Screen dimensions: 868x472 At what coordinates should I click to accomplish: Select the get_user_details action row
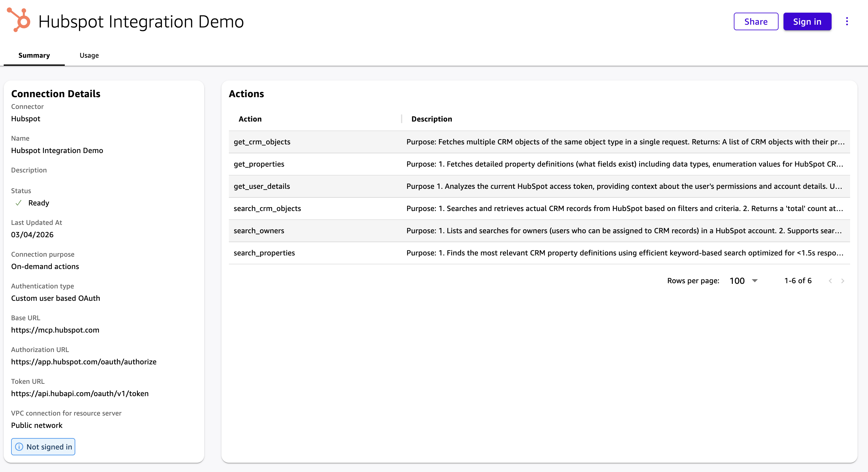(262, 186)
